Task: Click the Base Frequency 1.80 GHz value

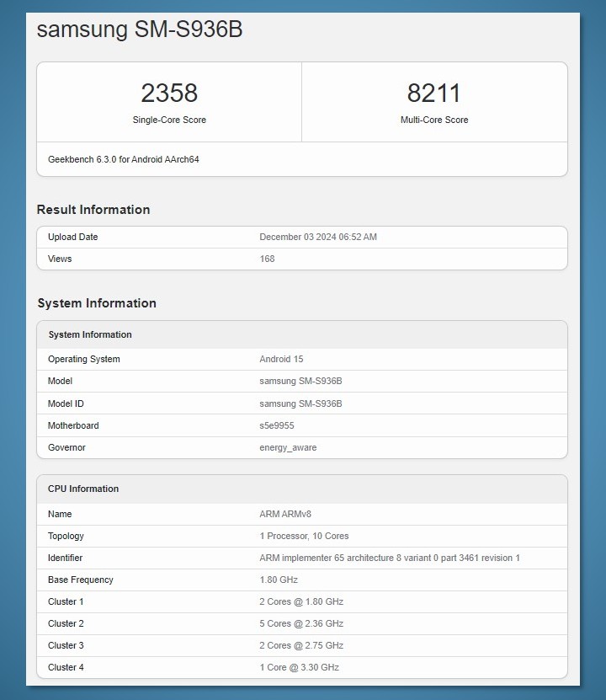Action: point(279,580)
